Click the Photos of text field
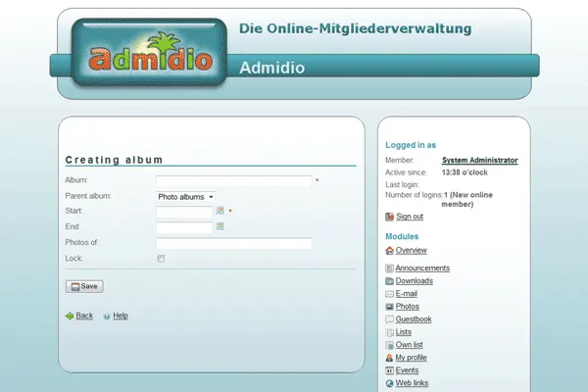The width and height of the screenshot is (588, 392). 233,243
